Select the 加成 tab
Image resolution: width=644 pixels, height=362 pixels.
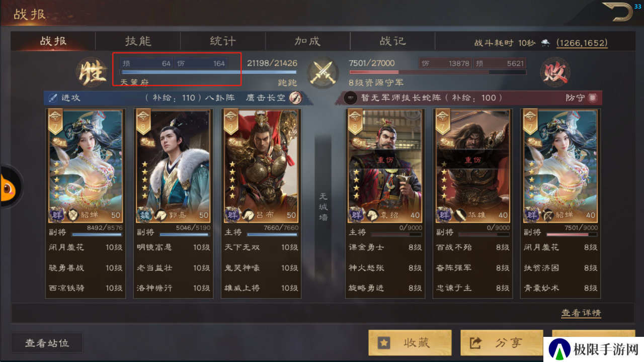(307, 41)
